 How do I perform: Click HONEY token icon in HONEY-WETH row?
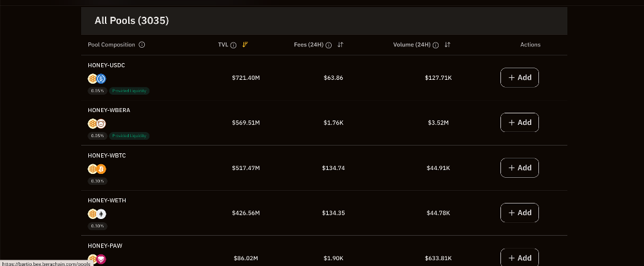coord(93,214)
